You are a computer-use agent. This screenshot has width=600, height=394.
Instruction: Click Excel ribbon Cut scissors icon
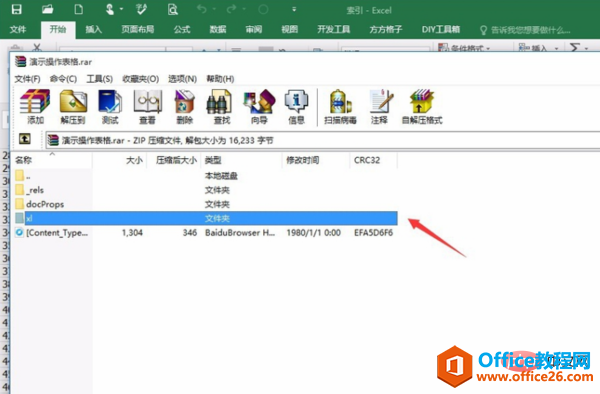click(37, 47)
